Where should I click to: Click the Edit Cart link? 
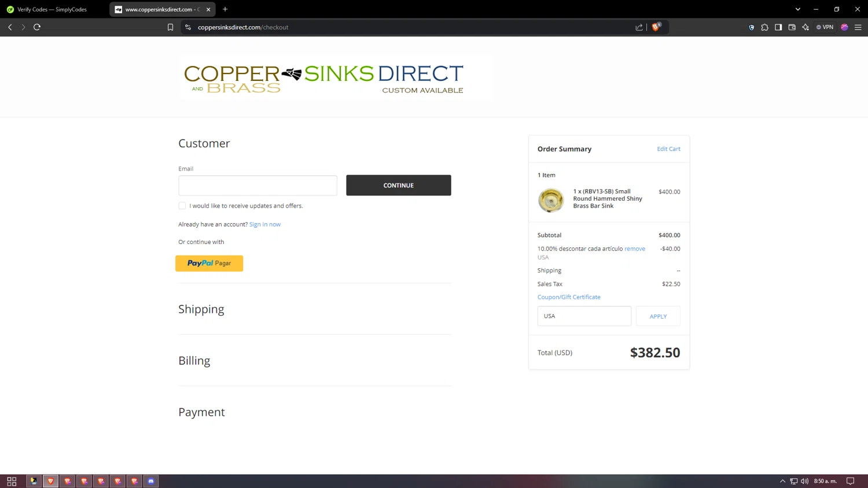pyautogui.click(x=668, y=149)
